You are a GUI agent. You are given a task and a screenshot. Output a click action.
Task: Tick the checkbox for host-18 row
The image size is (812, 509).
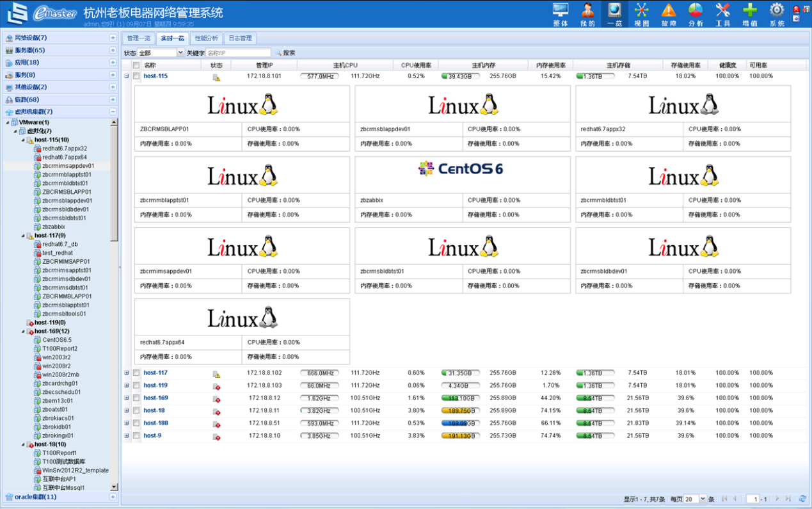point(136,410)
